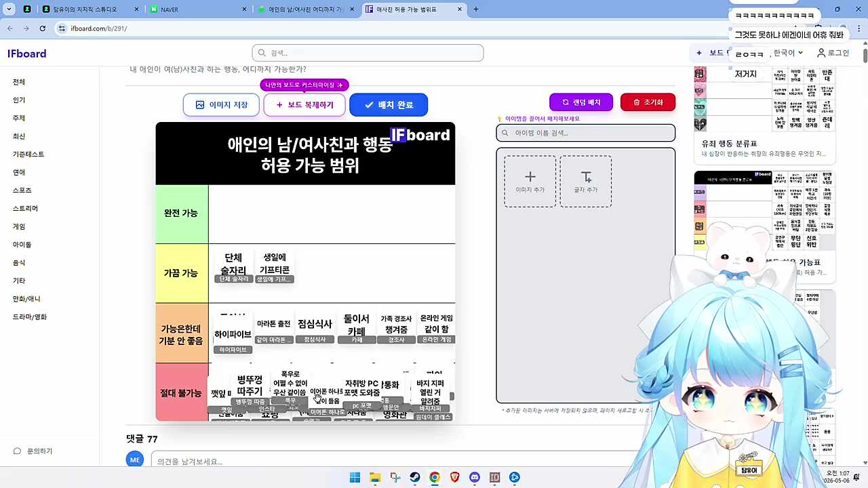This screenshot has width=868, height=488.
Task: Focus the top 검색 search box
Action: coord(368,53)
